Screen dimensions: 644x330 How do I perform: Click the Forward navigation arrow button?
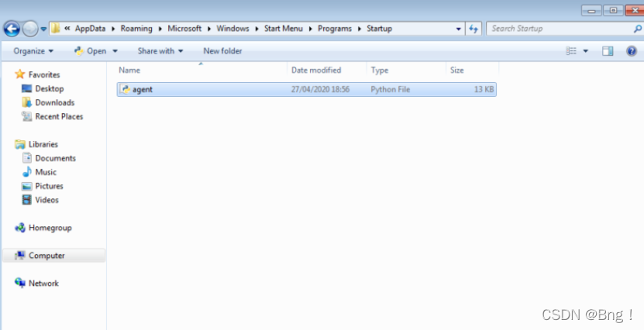tap(30, 29)
